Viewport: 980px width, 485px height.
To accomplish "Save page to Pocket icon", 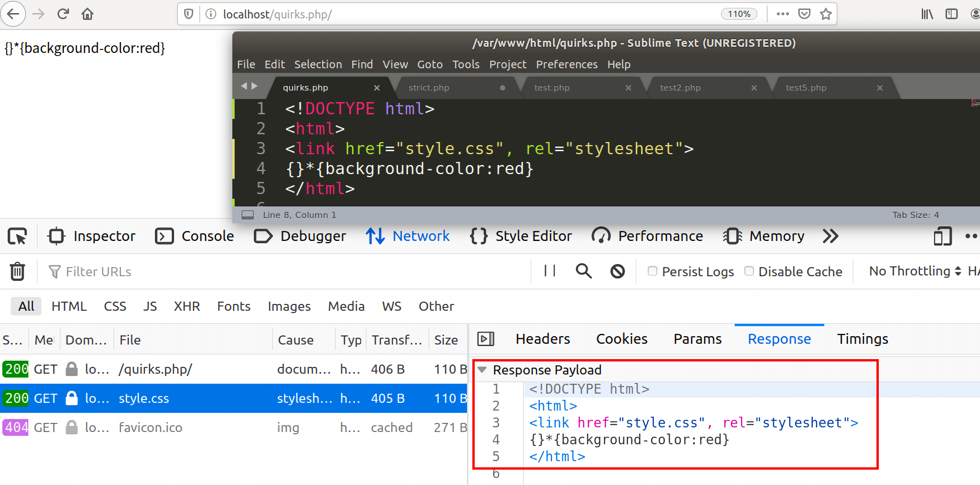I will coord(804,14).
